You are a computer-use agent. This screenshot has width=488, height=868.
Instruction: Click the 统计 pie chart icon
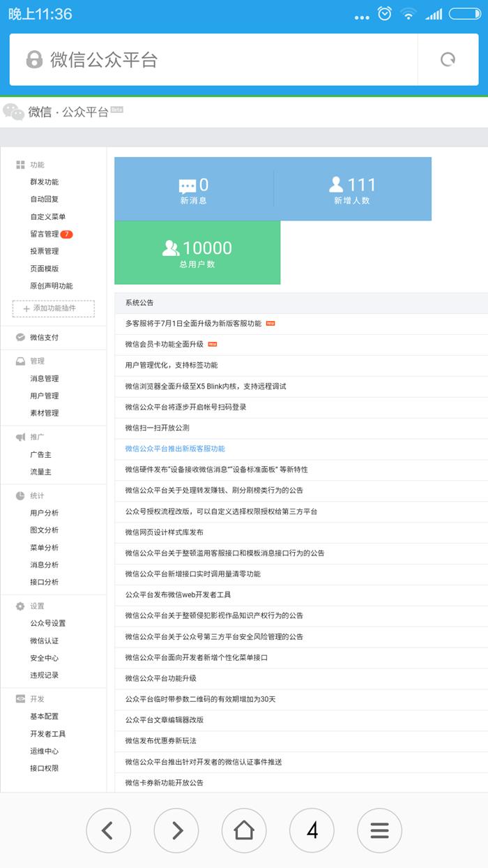[x=20, y=495]
